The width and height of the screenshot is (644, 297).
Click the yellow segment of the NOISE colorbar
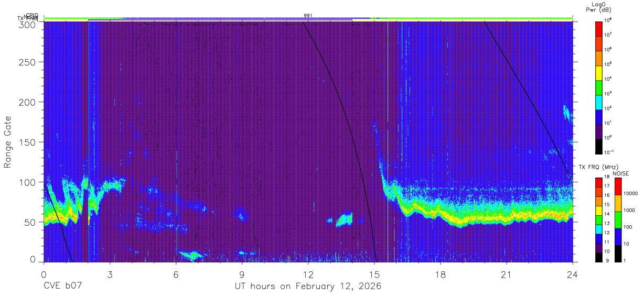tap(618, 203)
